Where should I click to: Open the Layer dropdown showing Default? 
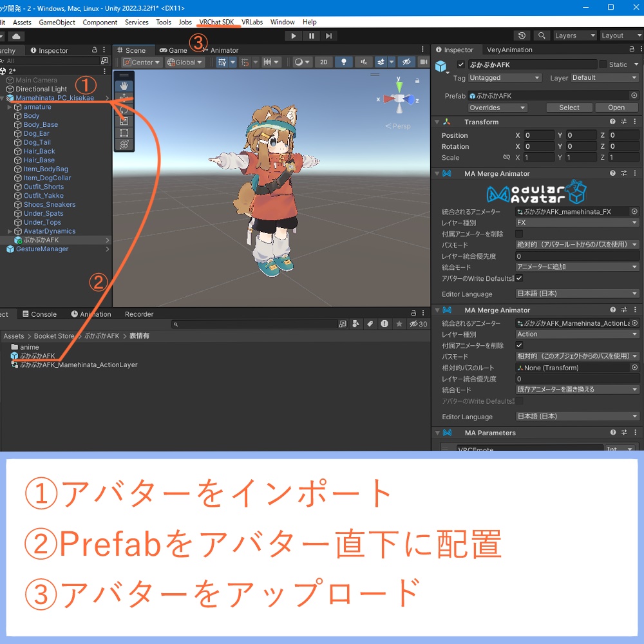tap(604, 77)
